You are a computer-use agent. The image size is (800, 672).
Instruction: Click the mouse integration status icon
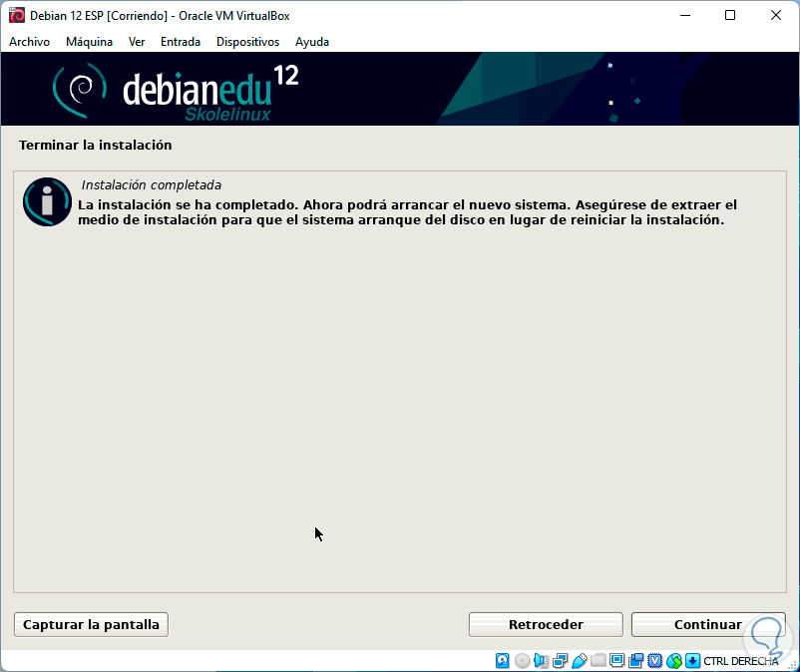pyautogui.click(x=674, y=661)
